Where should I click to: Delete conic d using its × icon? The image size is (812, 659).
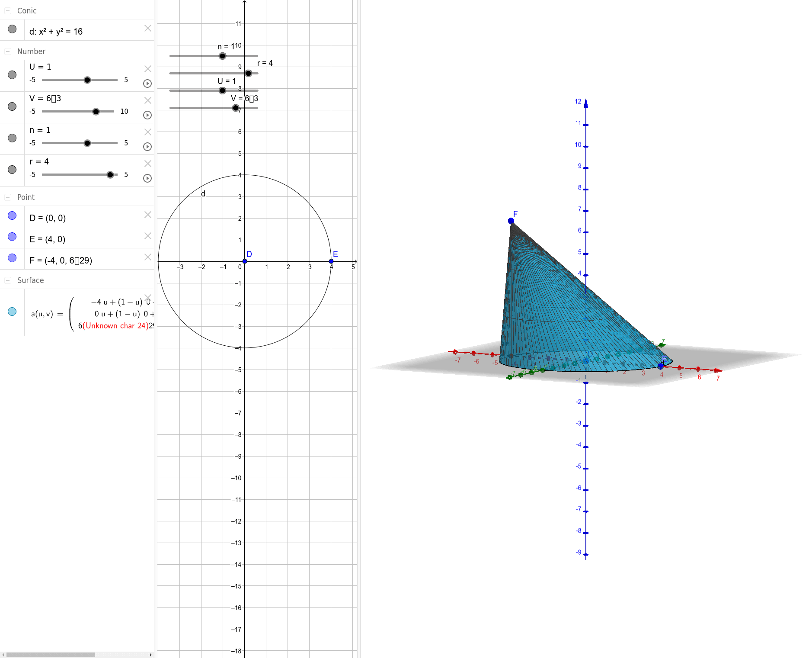coord(148,28)
